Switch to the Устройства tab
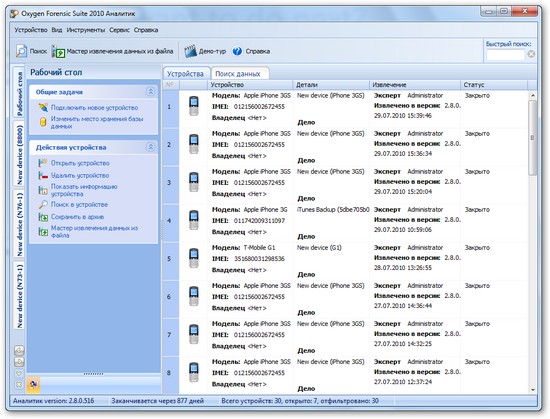The width and height of the screenshot is (550, 419). 185,74
